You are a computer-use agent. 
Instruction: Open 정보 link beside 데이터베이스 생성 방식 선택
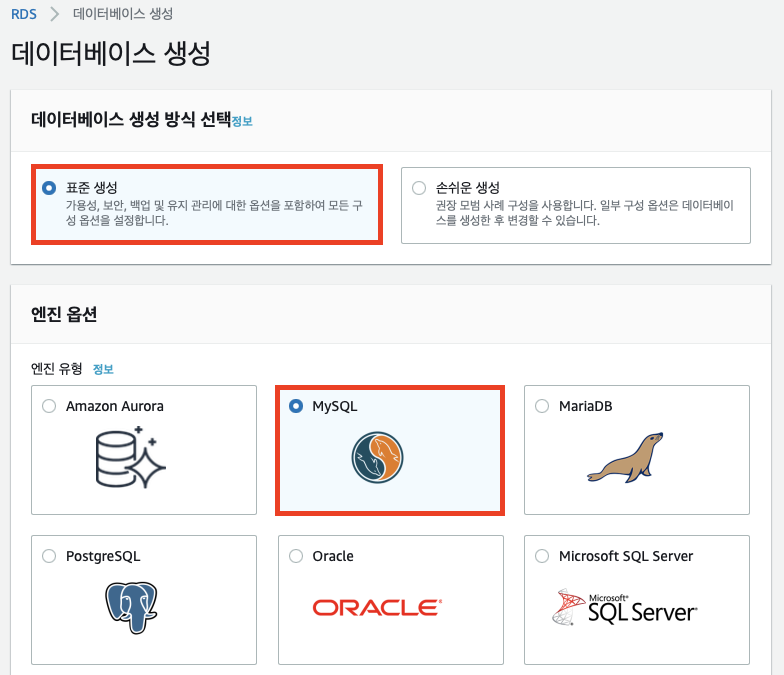[x=242, y=121]
